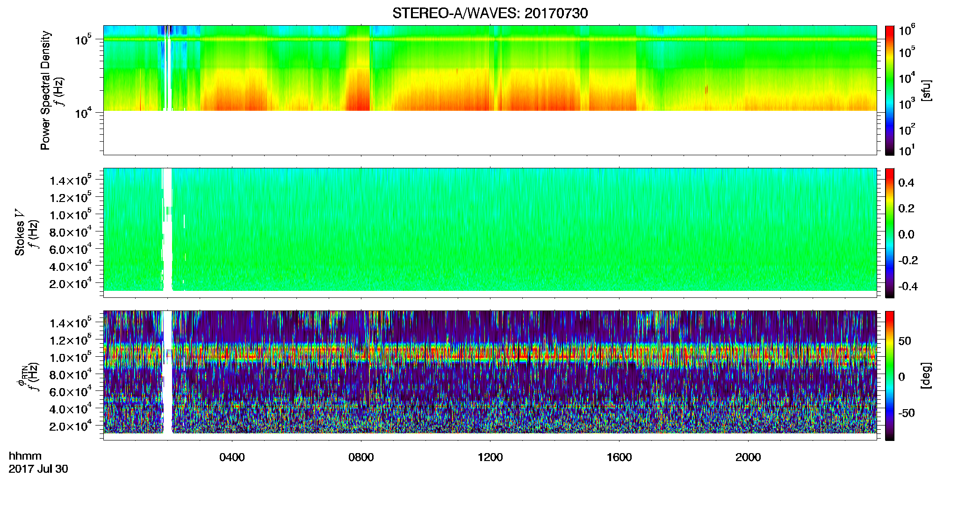Click the STEREO-A/WAVES: 20170730 plot title
Viewport: 980px width, 505px height.
[x=490, y=13]
